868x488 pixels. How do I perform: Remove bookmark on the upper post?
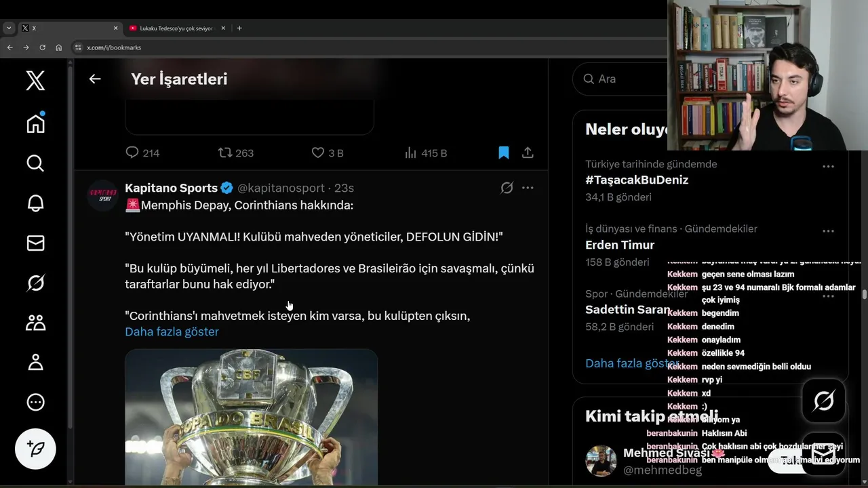click(x=504, y=152)
